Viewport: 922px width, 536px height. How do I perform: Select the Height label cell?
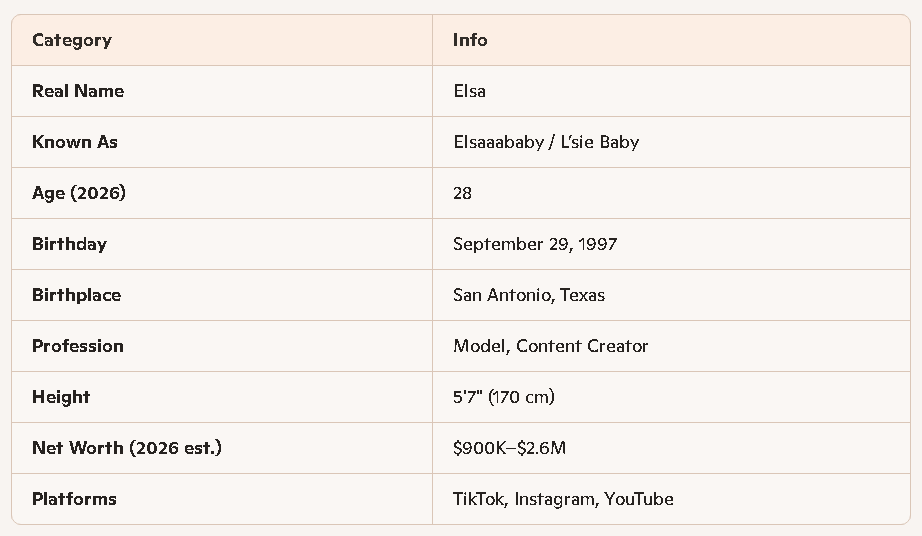[x=61, y=397]
